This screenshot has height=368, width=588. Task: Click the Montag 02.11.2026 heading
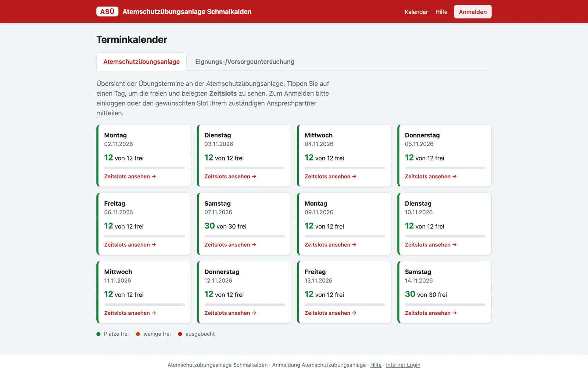click(115, 135)
